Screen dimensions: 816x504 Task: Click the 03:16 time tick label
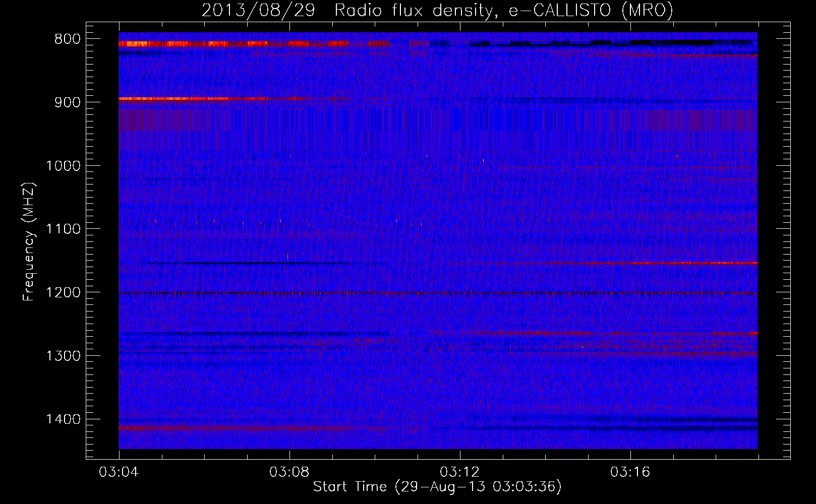(x=630, y=472)
